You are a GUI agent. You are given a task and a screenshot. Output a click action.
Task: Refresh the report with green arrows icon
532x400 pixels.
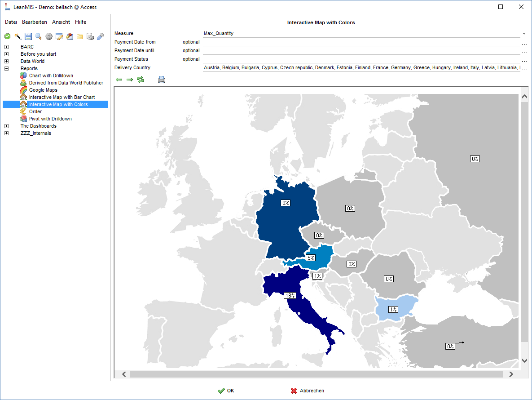point(141,80)
